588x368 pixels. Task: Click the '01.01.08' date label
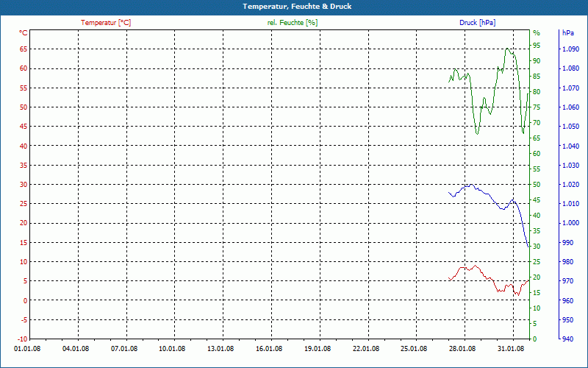pyautogui.click(x=27, y=348)
